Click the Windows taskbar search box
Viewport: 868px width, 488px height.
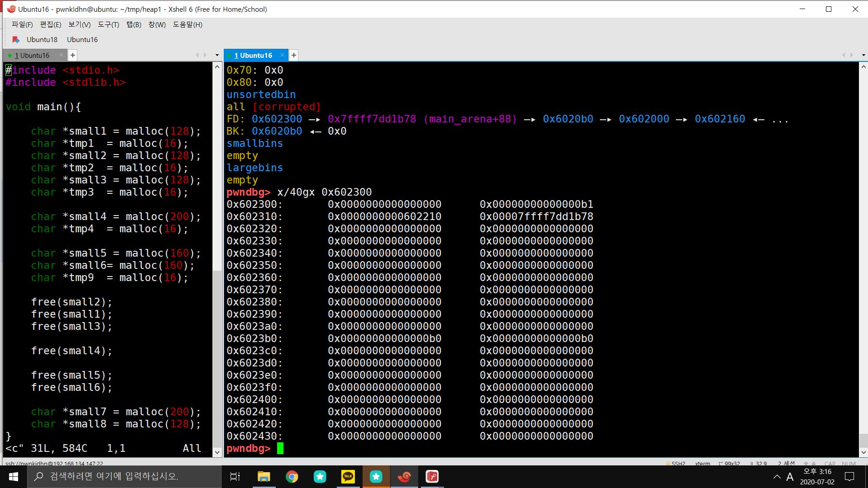(x=124, y=477)
